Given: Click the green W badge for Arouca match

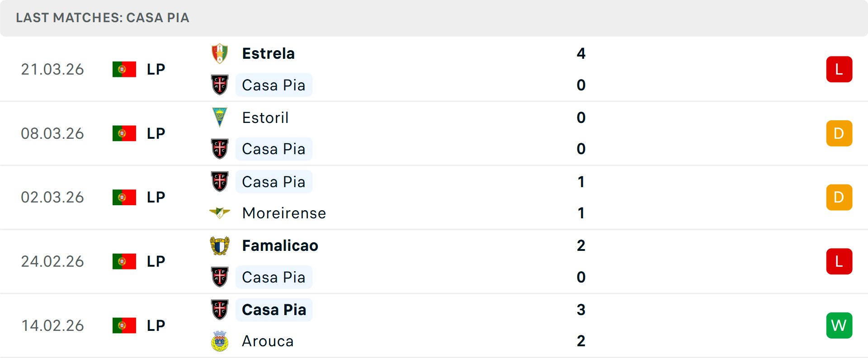Looking at the screenshot, I should tap(839, 325).
